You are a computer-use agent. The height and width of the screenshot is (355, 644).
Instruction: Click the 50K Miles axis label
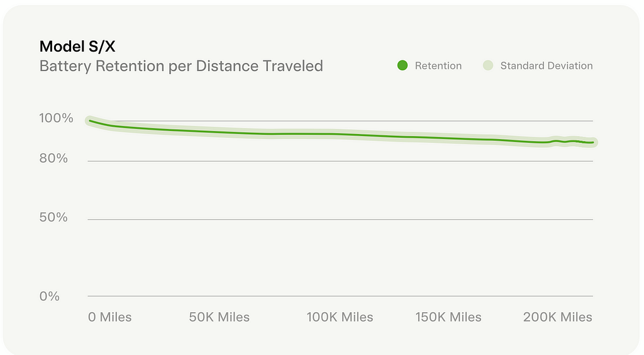(x=219, y=317)
